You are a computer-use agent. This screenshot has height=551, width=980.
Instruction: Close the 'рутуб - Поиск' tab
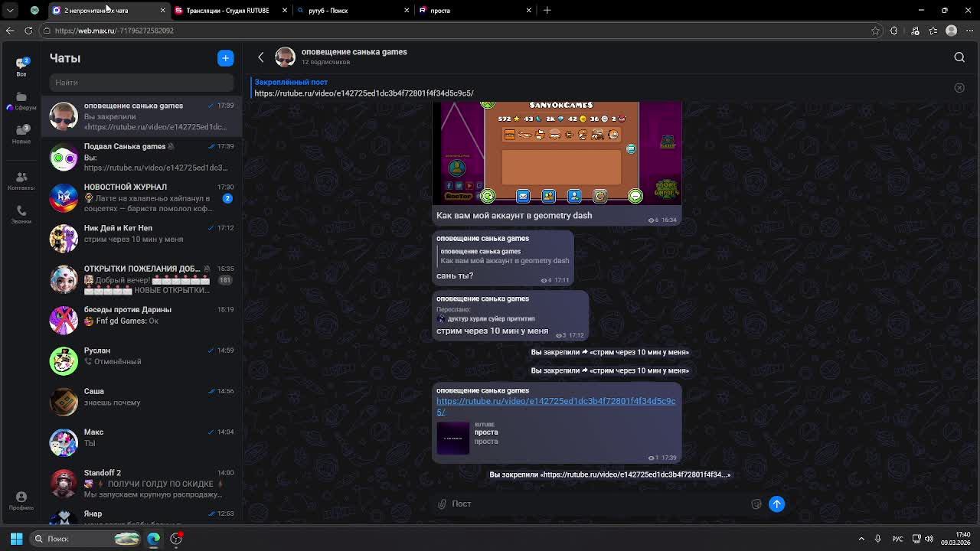tap(407, 10)
